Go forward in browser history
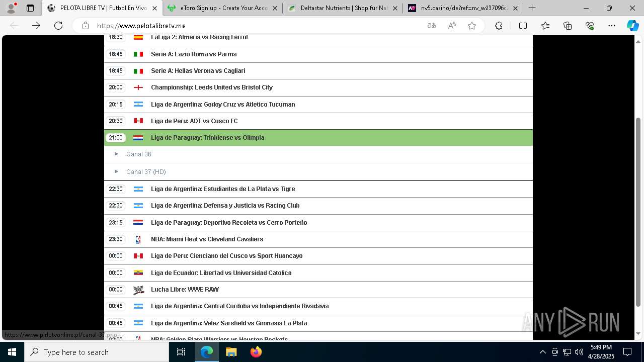Viewport: 644px width, 362px height. pyautogui.click(x=36, y=26)
